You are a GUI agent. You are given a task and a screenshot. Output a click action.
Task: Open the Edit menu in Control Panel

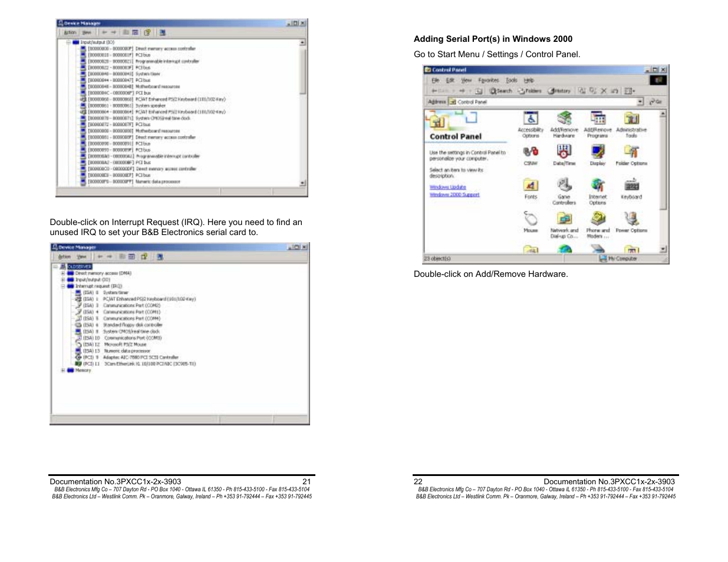point(450,80)
